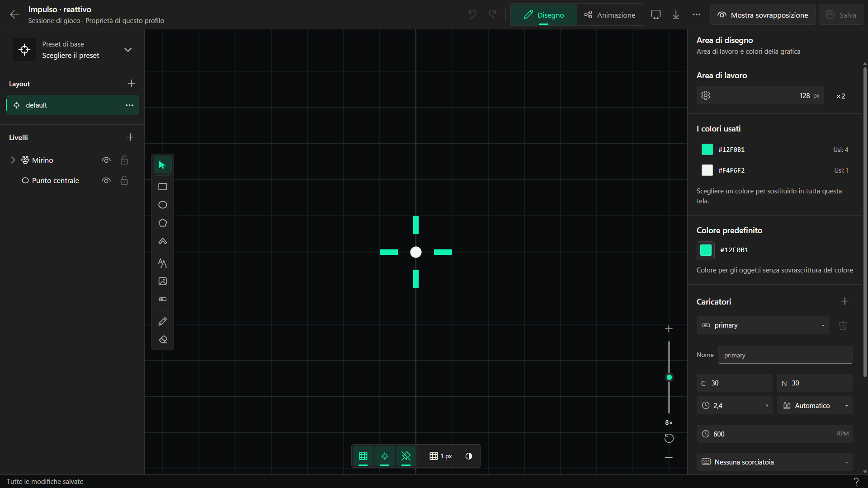Select the default layout item

[x=72, y=105]
